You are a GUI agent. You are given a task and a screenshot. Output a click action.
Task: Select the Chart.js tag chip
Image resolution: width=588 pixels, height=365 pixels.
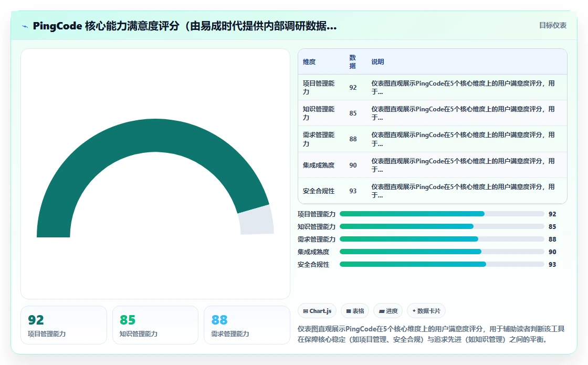click(x=317, y=311)
